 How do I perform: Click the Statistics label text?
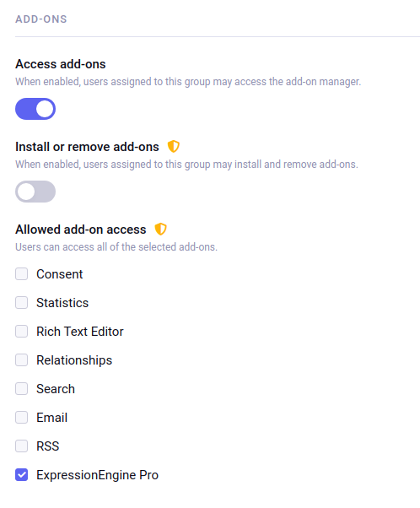[x=62, y=303]
